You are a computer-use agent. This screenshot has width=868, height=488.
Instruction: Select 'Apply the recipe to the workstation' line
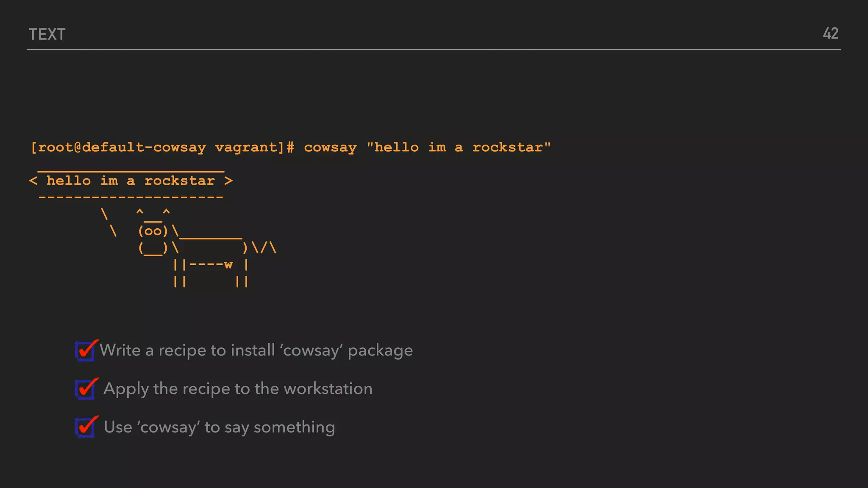click(x=238, y=389)
